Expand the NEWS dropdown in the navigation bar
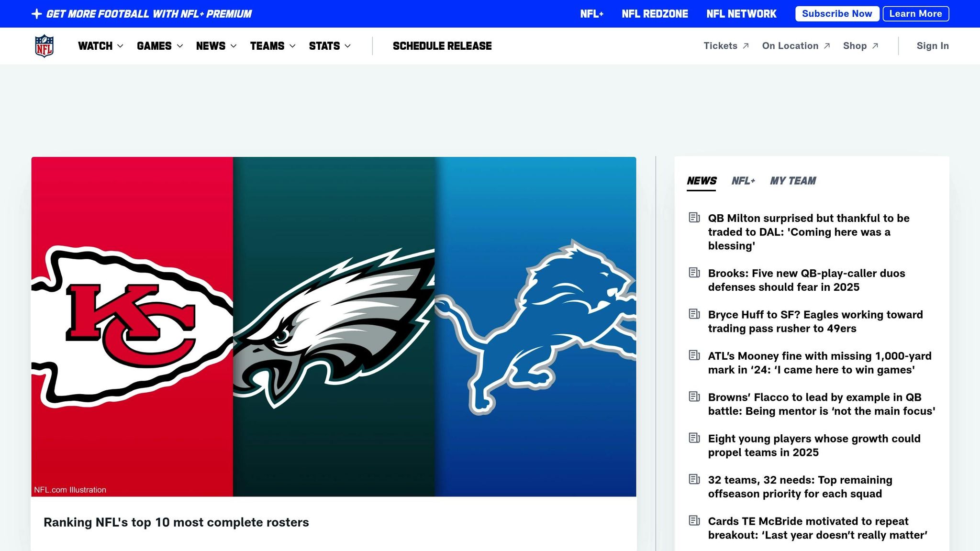Screen dimensions: 980x551 [216, 46]
